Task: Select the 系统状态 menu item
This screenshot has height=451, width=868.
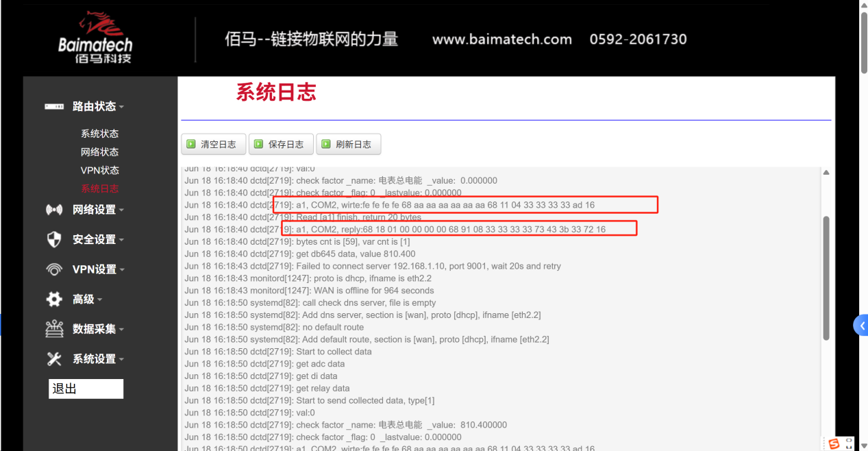Action: coord(99,133)
